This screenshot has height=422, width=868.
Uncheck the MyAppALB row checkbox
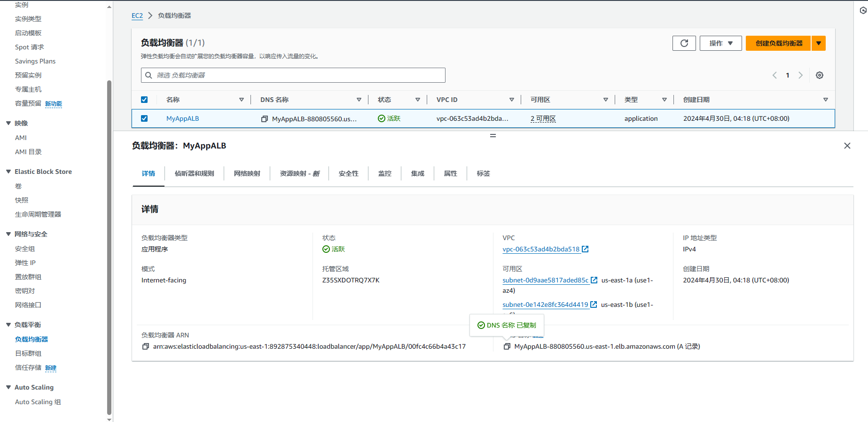[x=144, y=118]
